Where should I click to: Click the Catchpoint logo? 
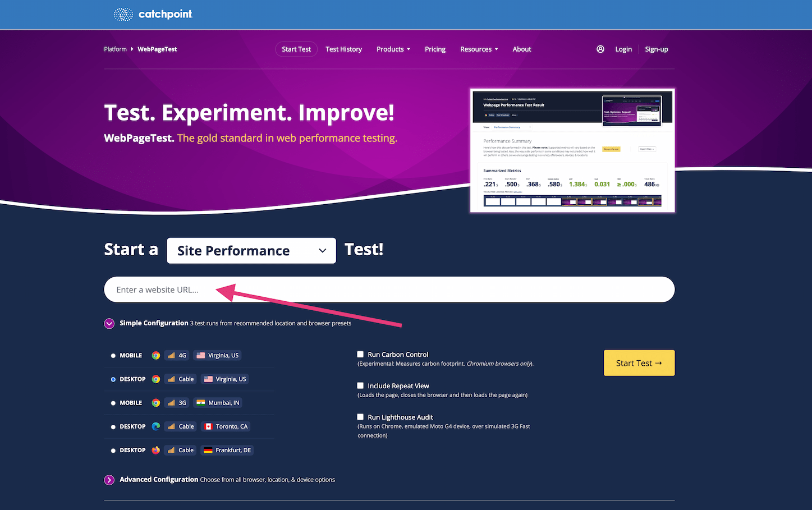point(153,15)
